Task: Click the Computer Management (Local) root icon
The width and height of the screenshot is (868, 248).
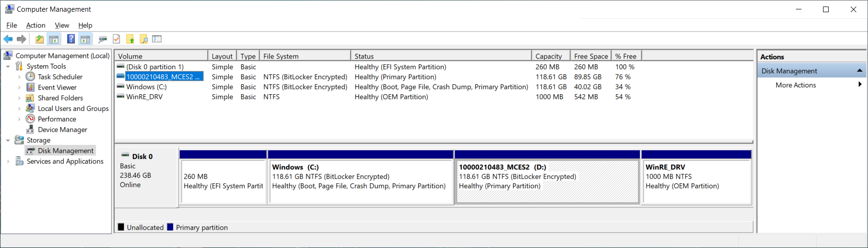Action: click(x=8, y=55)
